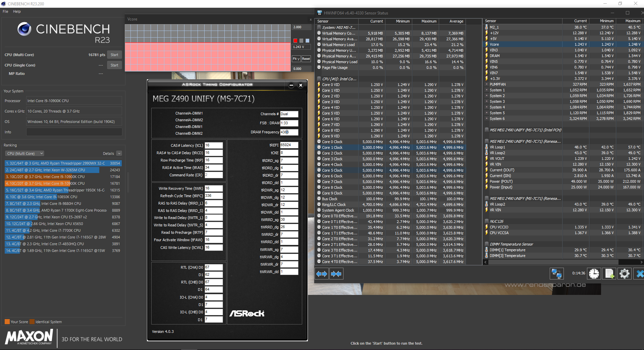The height and width of the screenshot is (350, 644).
Task: Open the CPU (Multi Core) ranking dropdown
Action: click(x=25, y=154)
